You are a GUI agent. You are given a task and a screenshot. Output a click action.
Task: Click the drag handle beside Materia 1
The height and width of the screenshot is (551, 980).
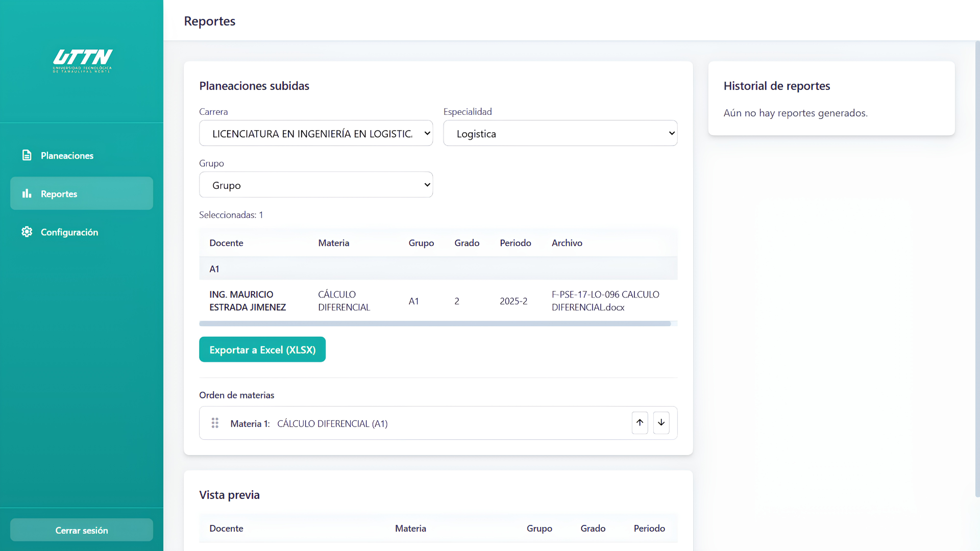point(215,423)
